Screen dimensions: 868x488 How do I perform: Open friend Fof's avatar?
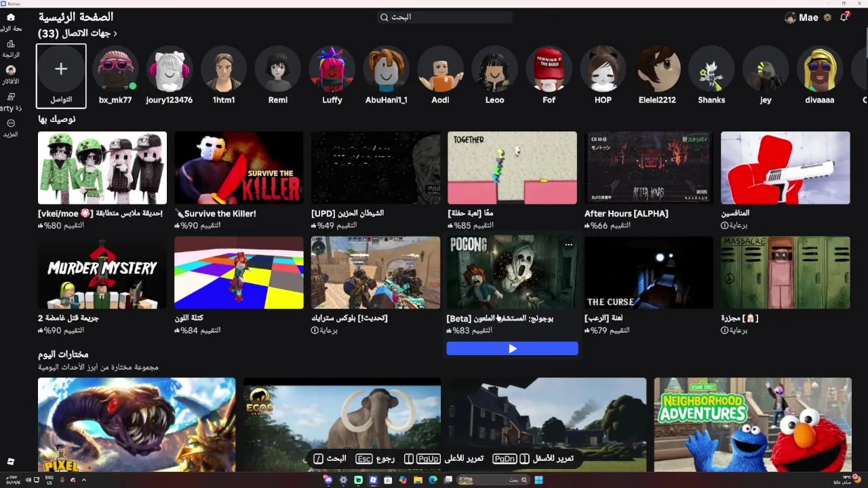[549, 69]
